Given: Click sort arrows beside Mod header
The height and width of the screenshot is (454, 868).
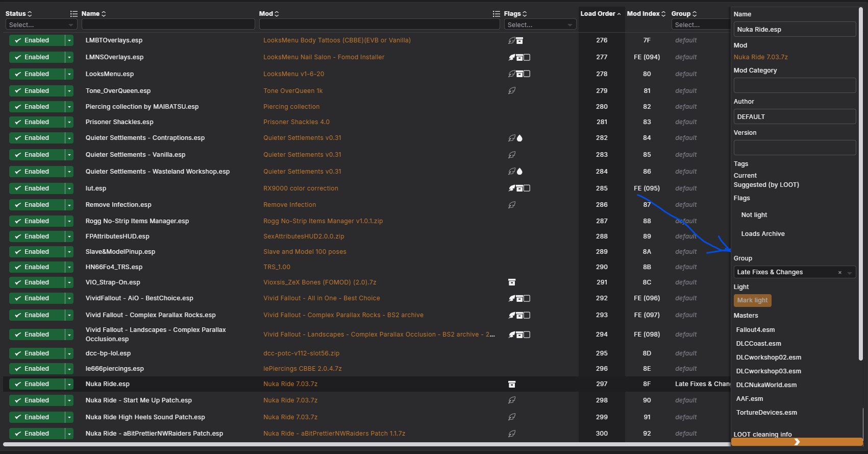Looking at the screenshot, I should 277,14.
